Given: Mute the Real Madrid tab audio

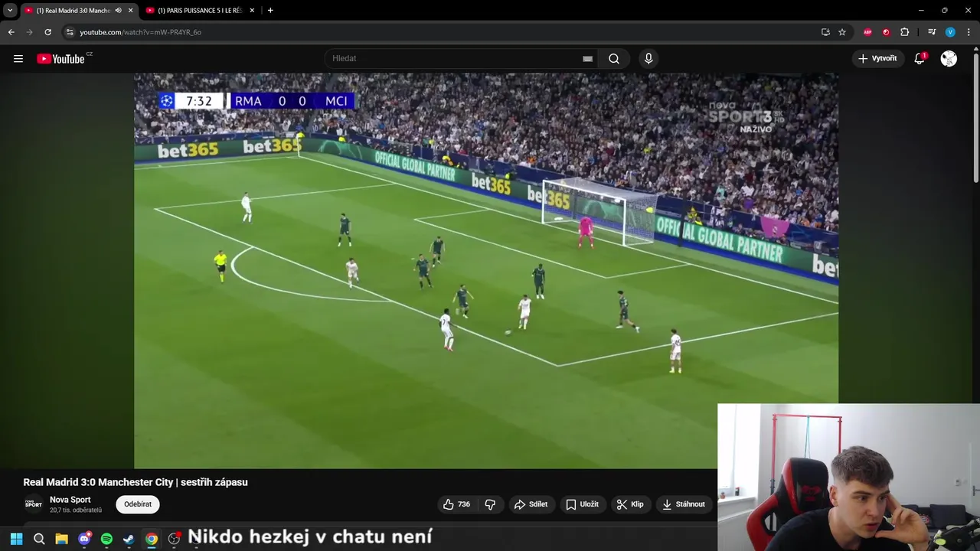Looking at the screenshot, I should click(118, 11).
